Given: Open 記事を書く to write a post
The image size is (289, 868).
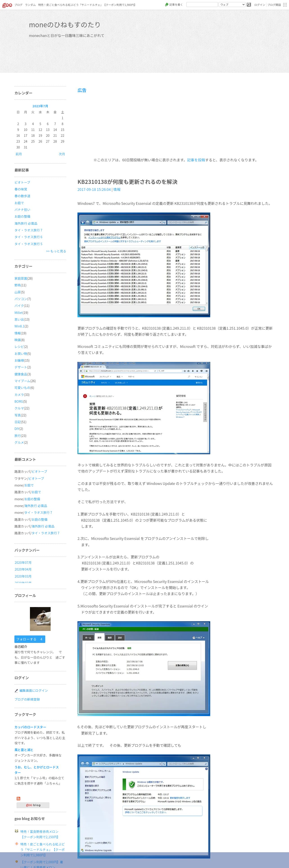Looking at the screenshot, I should pyautogui.click(x=174, y=5).
